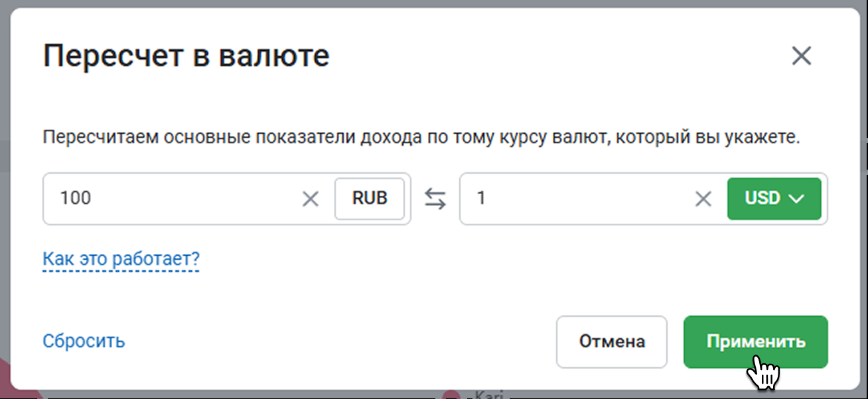Click the "Kari" label behind the dialog
Screen dimensions: 868x399
[x=489, y=396]
